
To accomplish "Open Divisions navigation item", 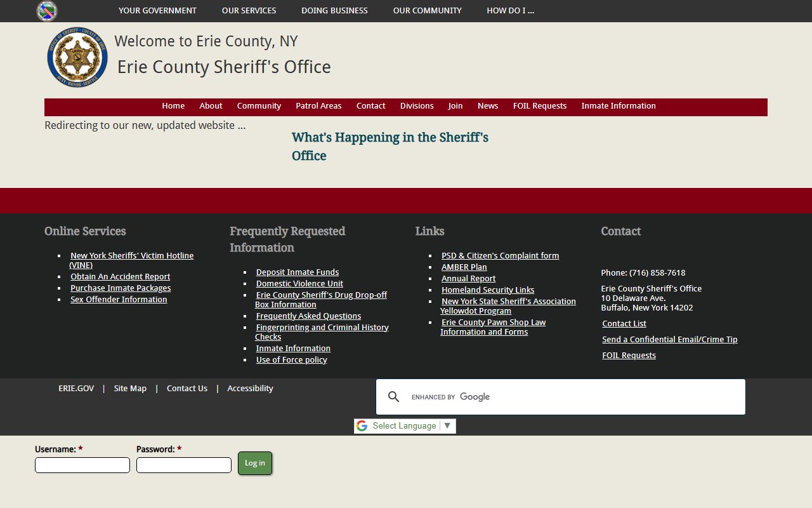I will pyautogui.click(x=417, y=106).
